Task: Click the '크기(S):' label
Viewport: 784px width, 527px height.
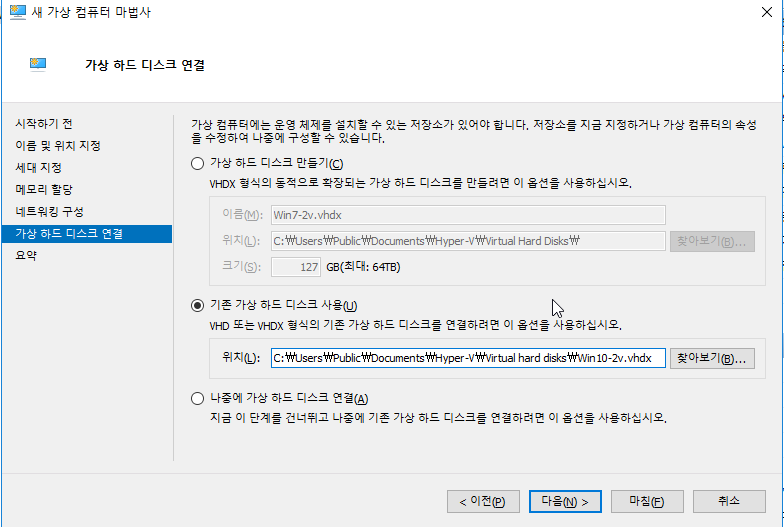Action: click(242, 266)
